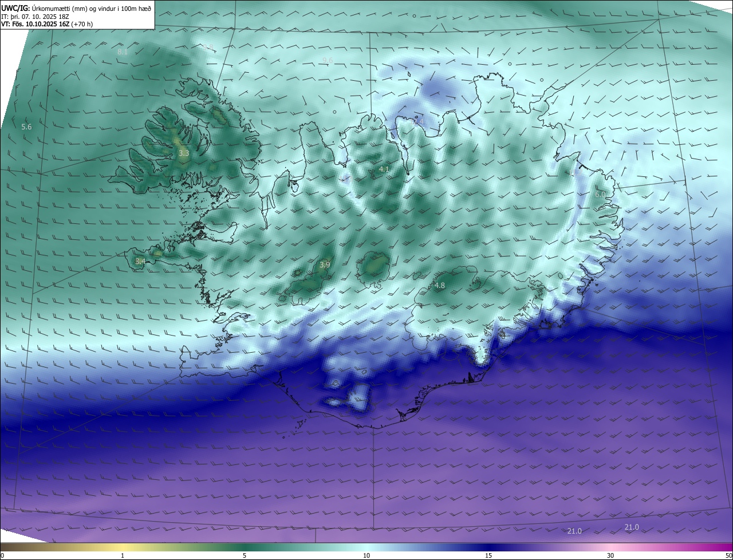
Task: Click the valid time 'VT: Fös. 10.10.2025 16Z (+70 h)'
Action: click(47, 24)
